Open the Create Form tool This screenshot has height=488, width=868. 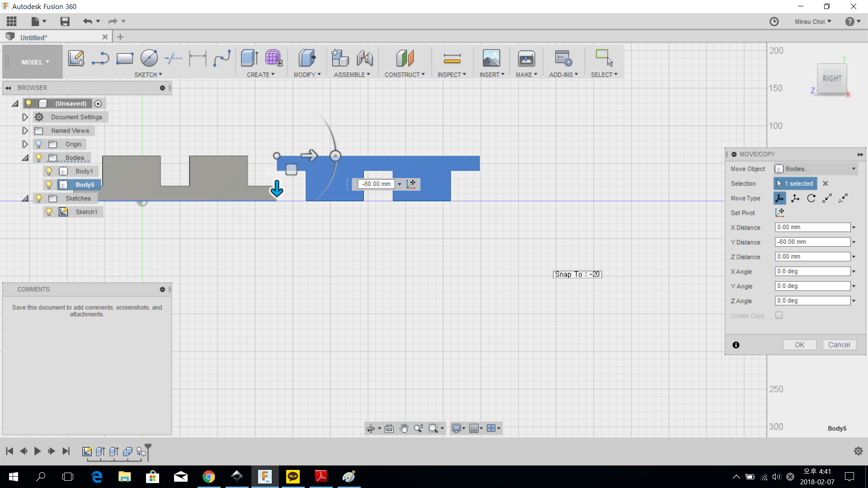[x=274, y=58]
